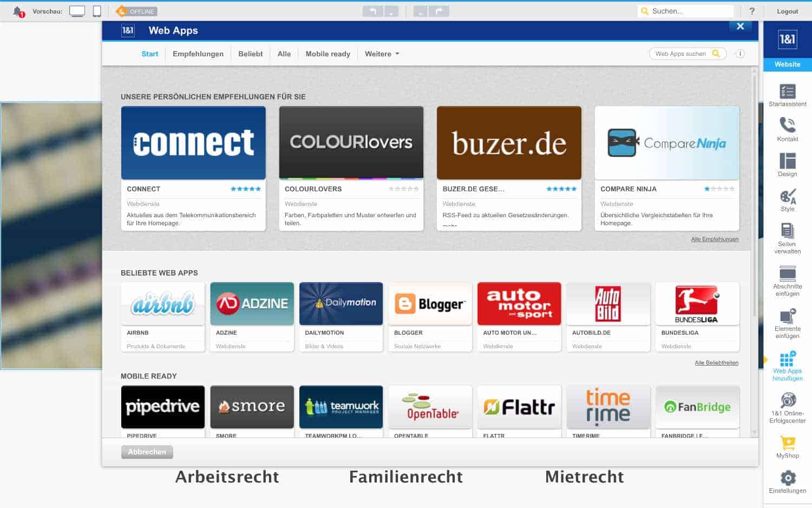Select the Smore web app

pyautogui.click(x=252, y=411)
